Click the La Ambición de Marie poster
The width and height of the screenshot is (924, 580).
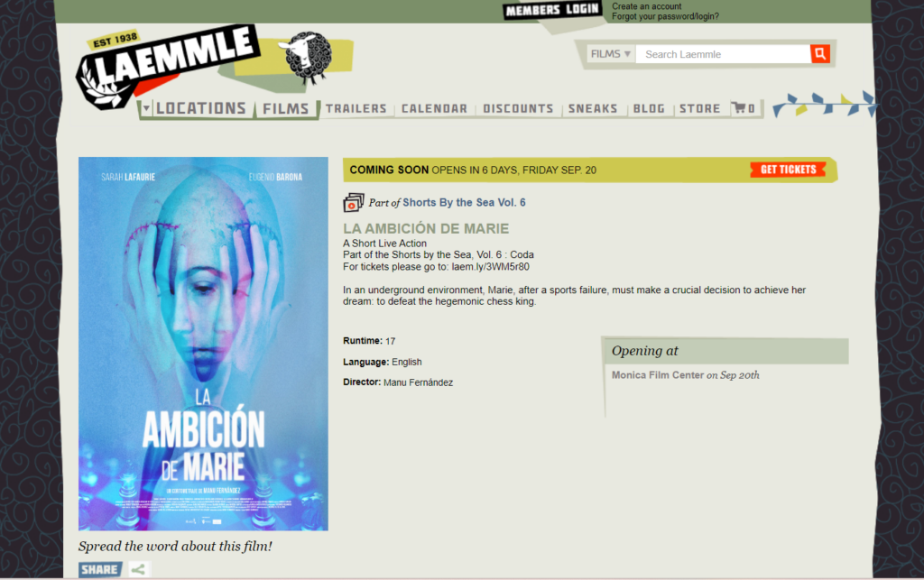pyautogui.click(x=203, y=344)
